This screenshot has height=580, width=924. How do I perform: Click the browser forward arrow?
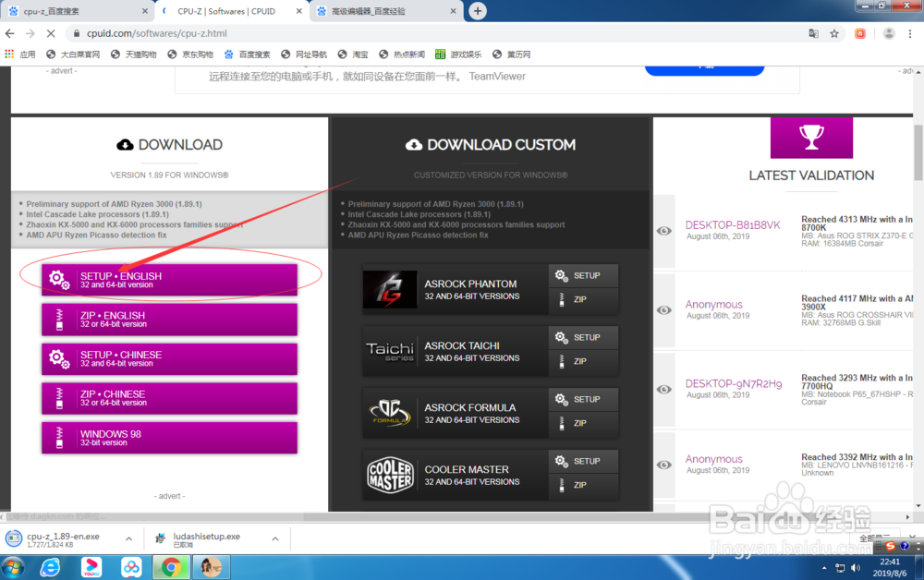(30, 33)
